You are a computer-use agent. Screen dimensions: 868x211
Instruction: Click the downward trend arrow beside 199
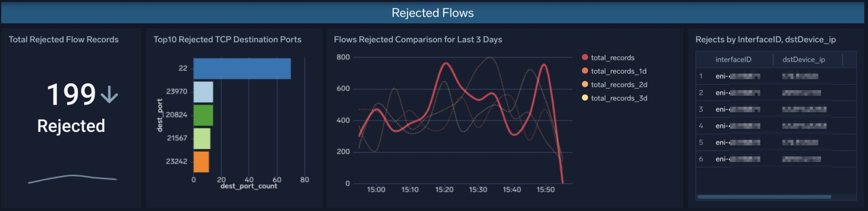point(109,94)
